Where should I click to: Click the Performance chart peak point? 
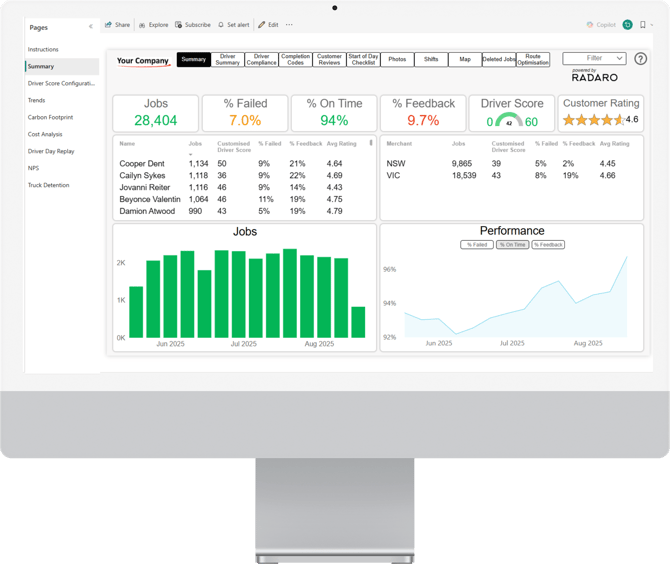tap(627, 257)
